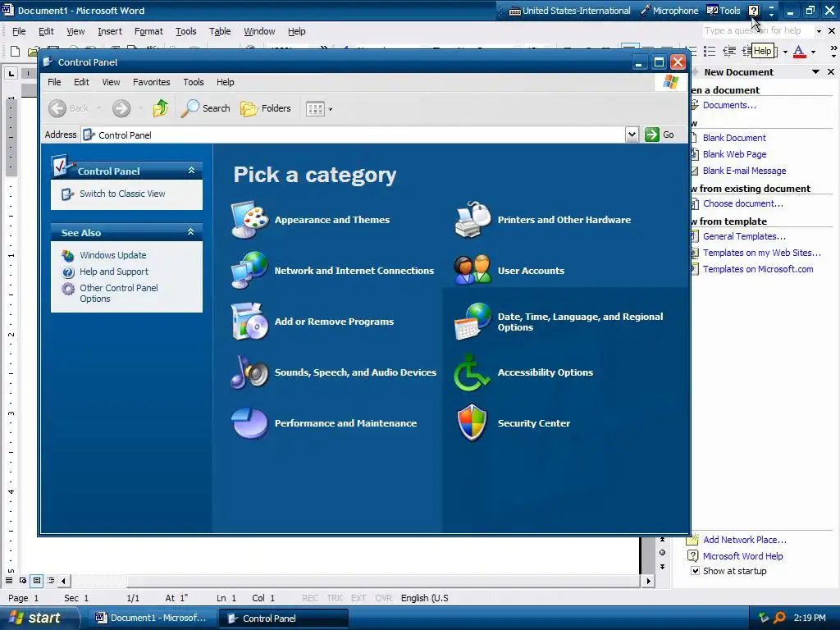Open Word Table menu
Image resolution: width=840 pixels, height=630 pixels.
click(220, 32)
